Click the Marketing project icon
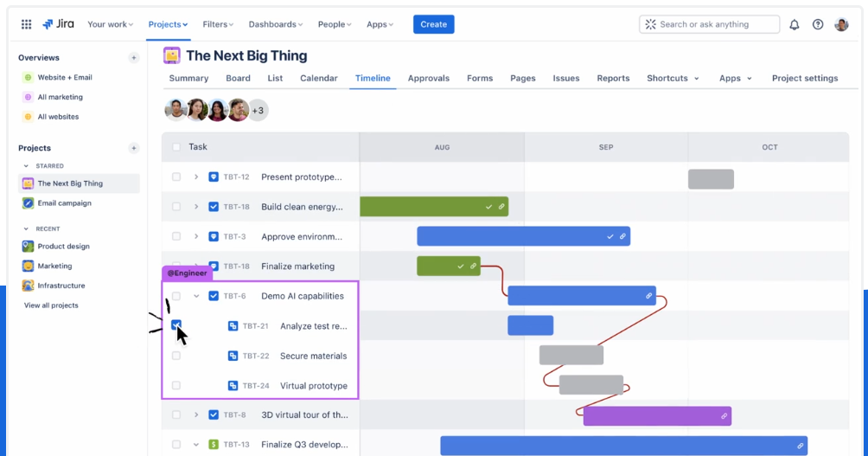868x456 pixels. tap(28, 266)
